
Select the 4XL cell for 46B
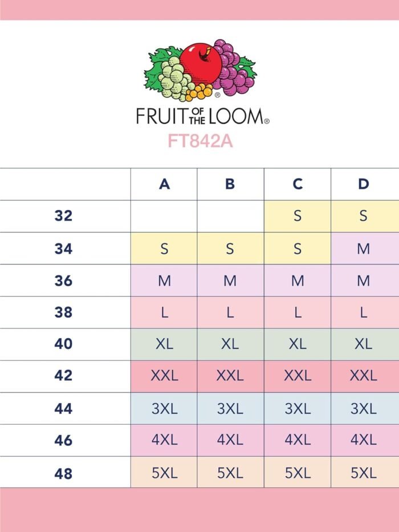point(230,440)
